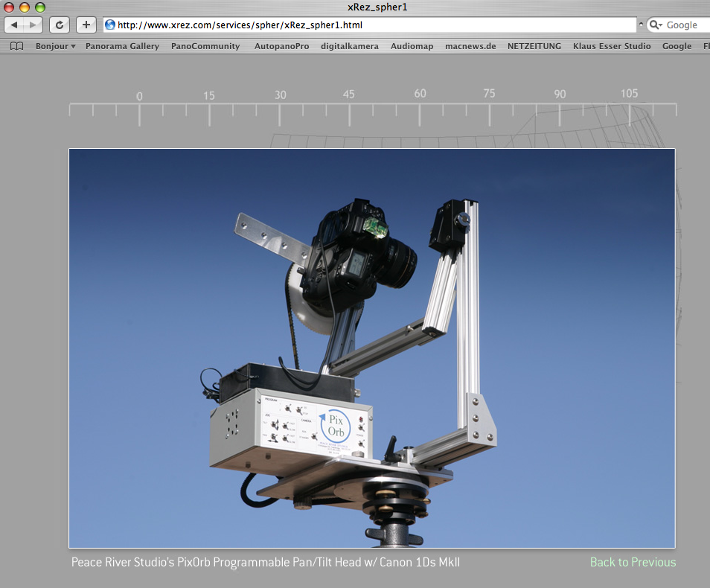The image size is (710, 588).
Task: Click the Back to Previous link
Action: tap(633, 562)
